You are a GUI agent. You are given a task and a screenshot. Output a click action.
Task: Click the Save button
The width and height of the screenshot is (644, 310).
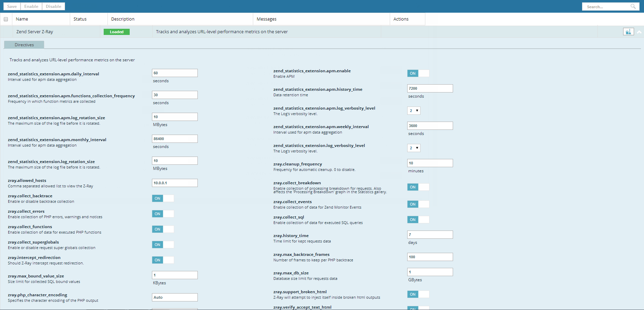12,7
